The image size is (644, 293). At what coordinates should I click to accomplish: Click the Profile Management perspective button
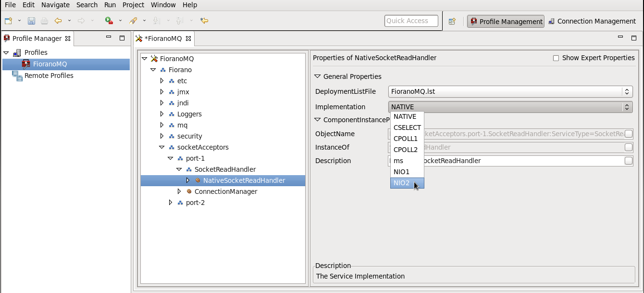(506, 21)
